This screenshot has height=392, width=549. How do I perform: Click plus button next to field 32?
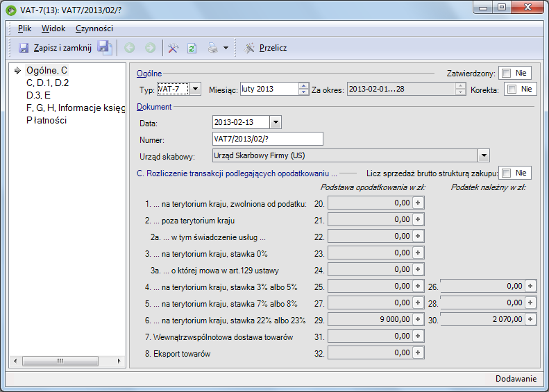418,352
